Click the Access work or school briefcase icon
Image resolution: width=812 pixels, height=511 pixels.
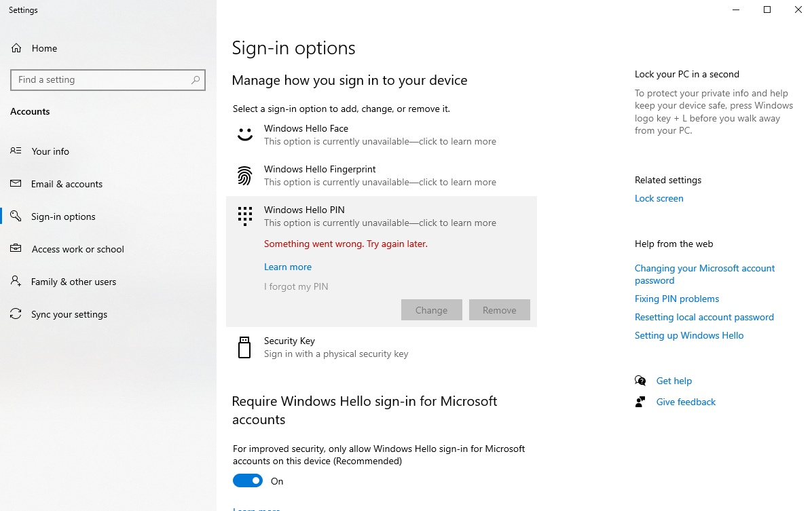[x=16, y=248]
